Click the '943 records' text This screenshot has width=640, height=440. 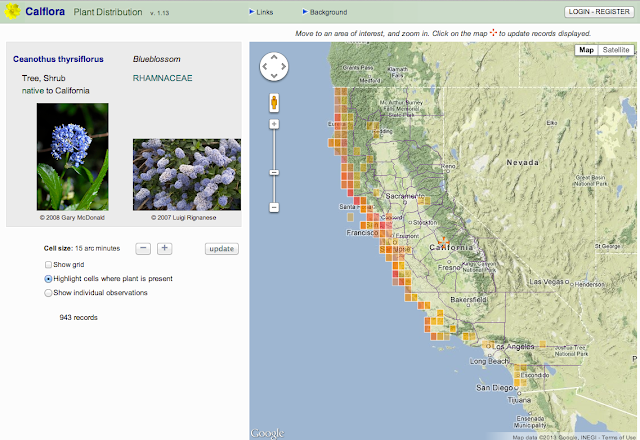[78, 318]
